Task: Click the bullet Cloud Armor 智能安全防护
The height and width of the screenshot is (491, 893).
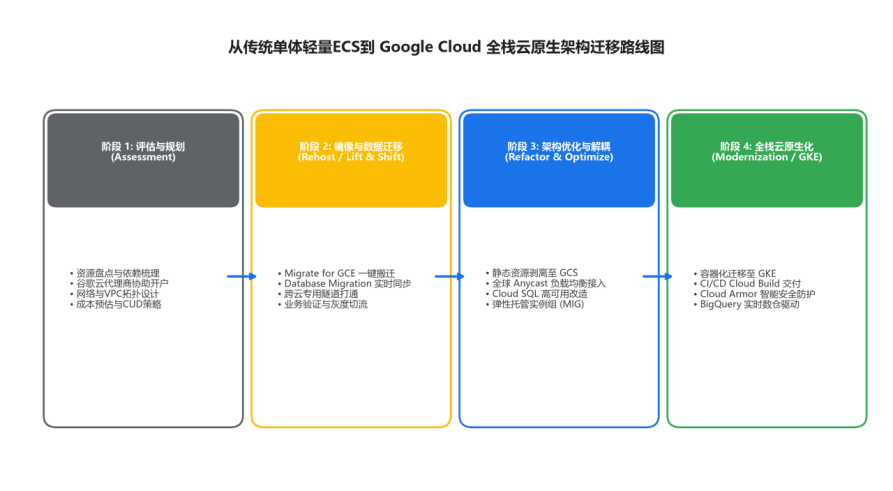Action: click(754, 294)
